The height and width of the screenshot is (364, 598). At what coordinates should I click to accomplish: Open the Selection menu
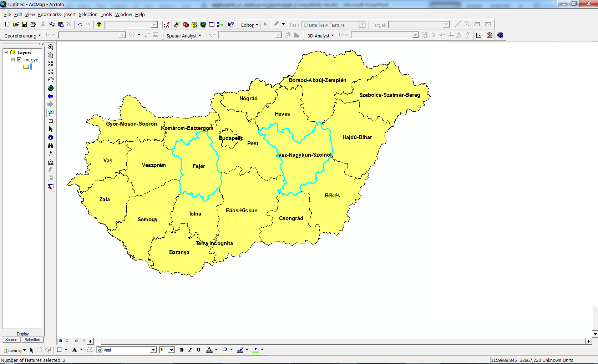point(88,14)
